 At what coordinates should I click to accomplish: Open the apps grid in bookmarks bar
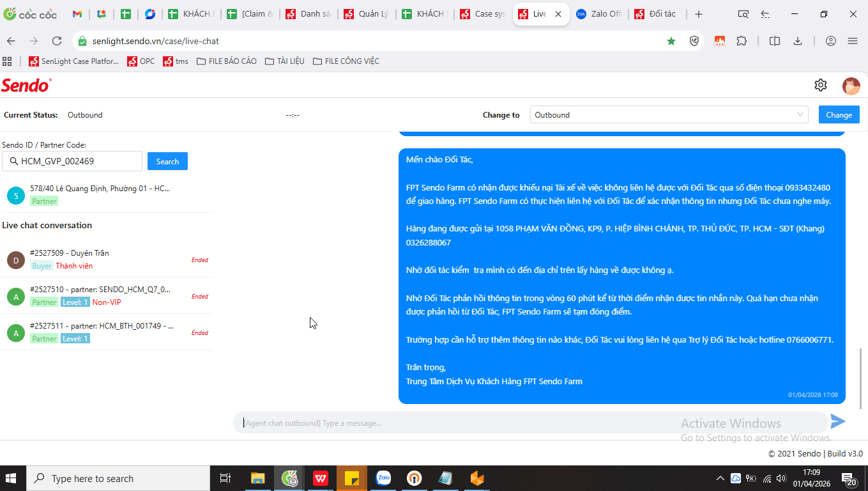(8, 61)
